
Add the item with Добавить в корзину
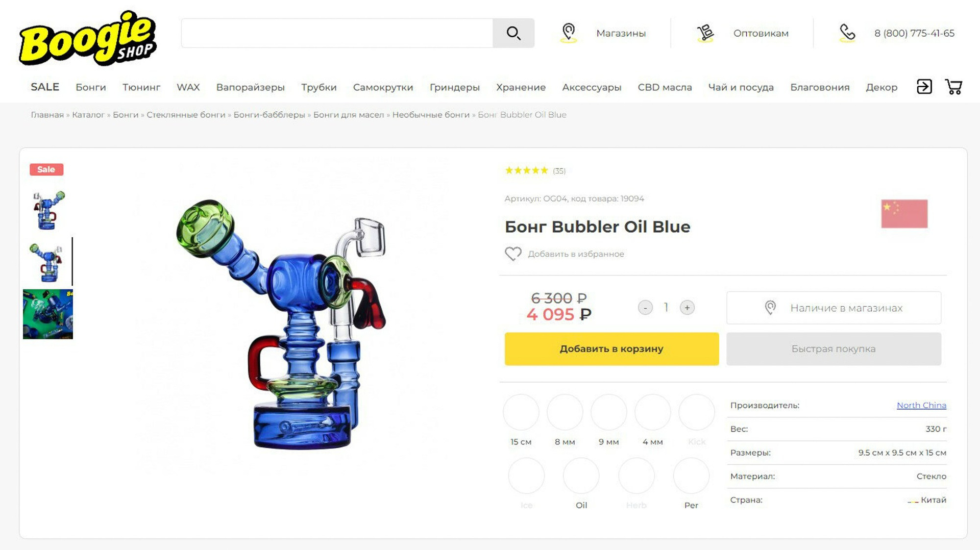pos(611,349)
